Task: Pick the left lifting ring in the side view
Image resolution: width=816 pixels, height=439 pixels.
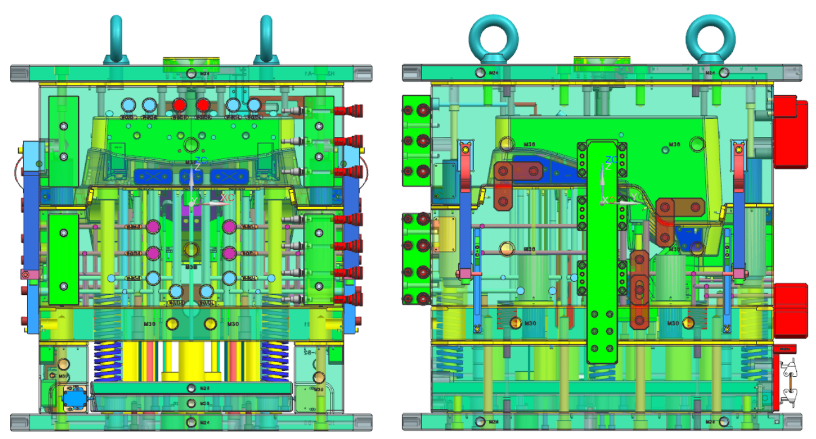Action: point(493,39)
